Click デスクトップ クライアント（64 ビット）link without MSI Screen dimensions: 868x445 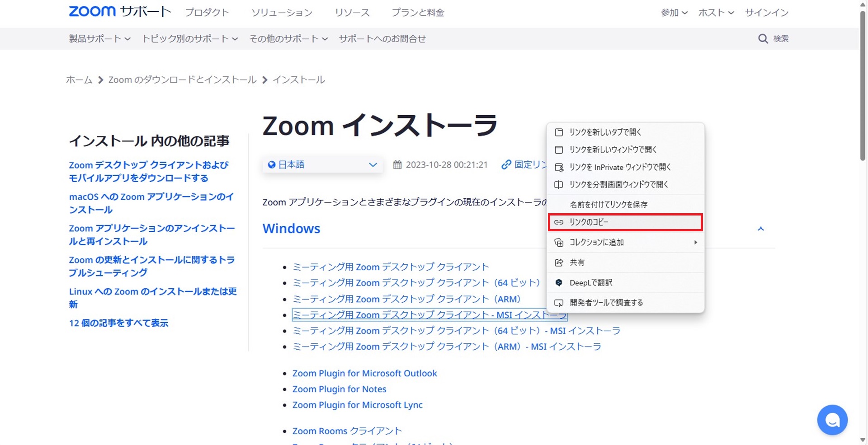416,283
